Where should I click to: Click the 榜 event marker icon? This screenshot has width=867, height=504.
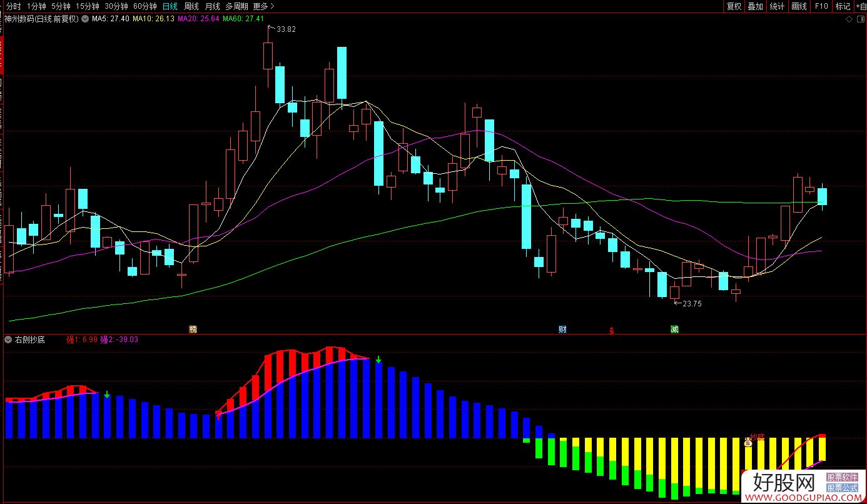coord(193,329)
